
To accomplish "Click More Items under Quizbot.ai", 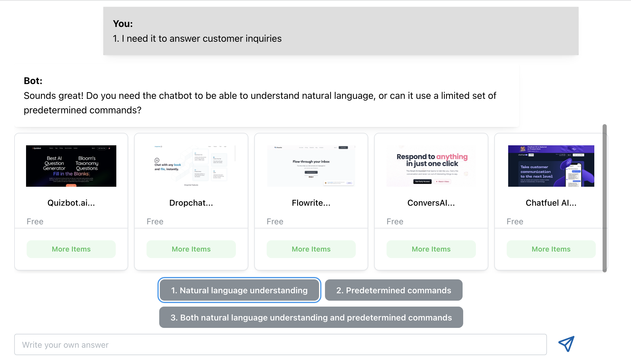I will point(71,249).
